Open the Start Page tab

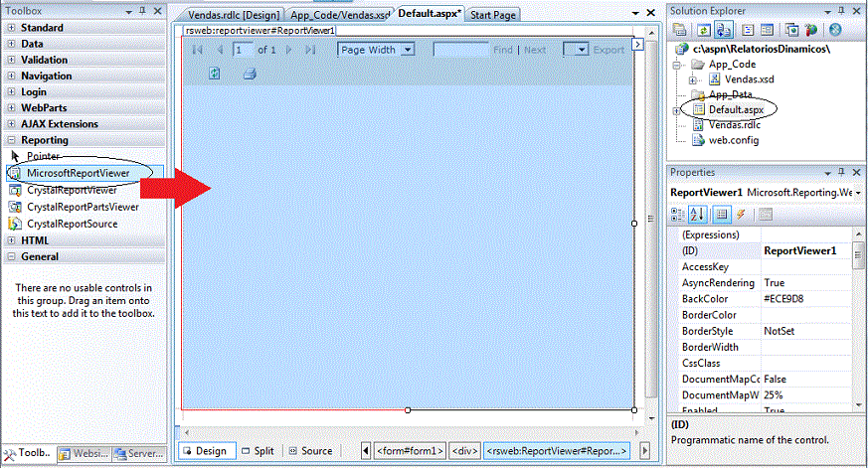493,16
